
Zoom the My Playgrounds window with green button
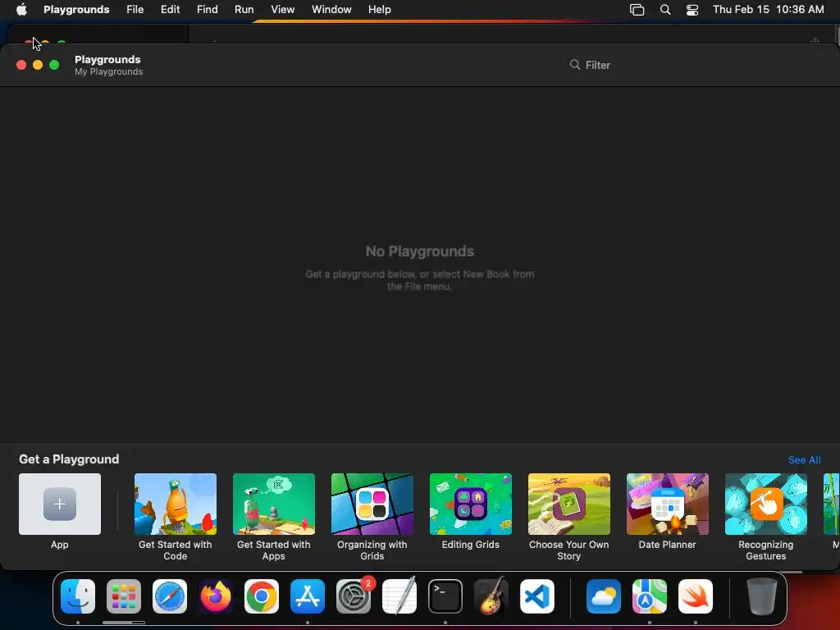[54, 65]
